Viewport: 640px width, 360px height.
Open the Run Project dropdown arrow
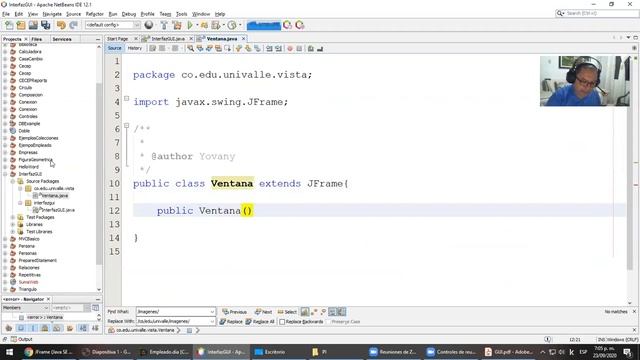click(197, 25)
